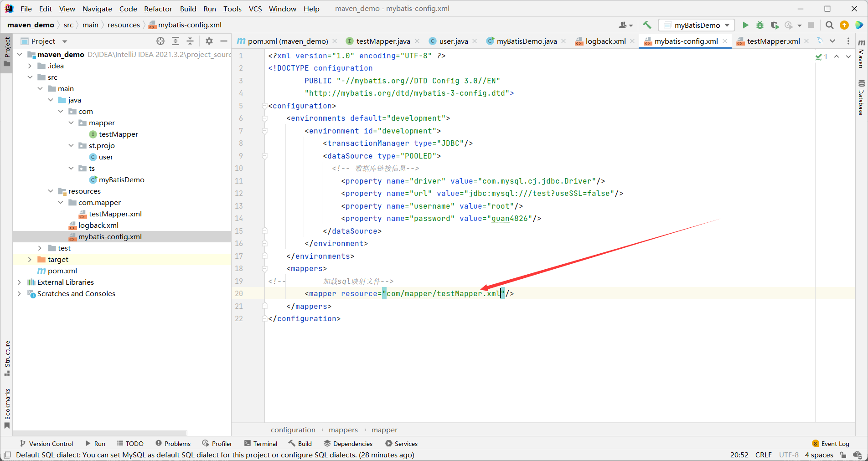Open the Terminal tool window
The width and height of the screenshot is (868, 461).
pos(261,443)
